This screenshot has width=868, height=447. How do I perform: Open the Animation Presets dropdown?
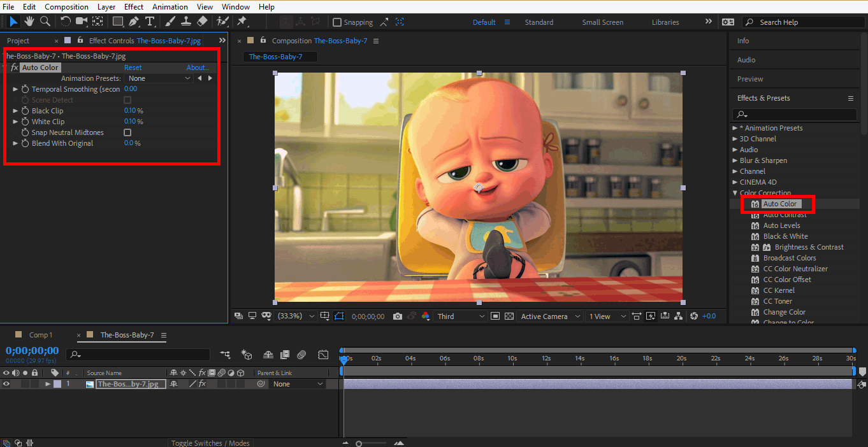click(x=159, y=78)
